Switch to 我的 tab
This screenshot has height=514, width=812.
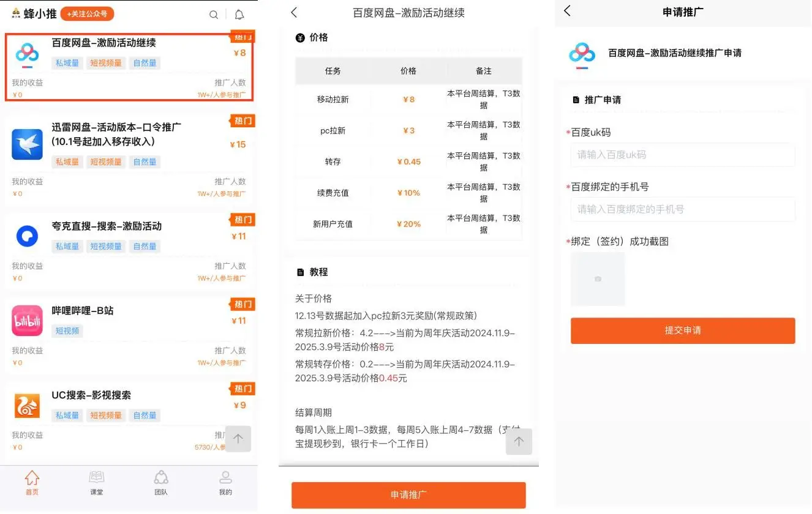(225, 483)
